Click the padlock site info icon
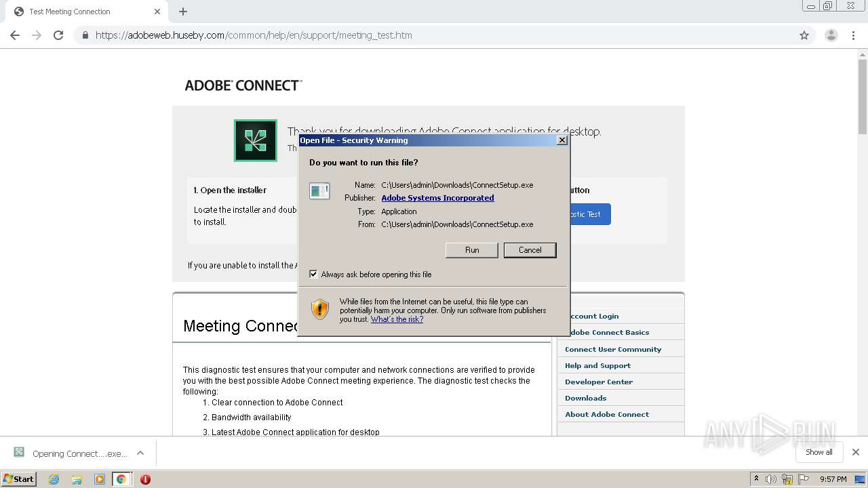868x488 pixels. 85,35
